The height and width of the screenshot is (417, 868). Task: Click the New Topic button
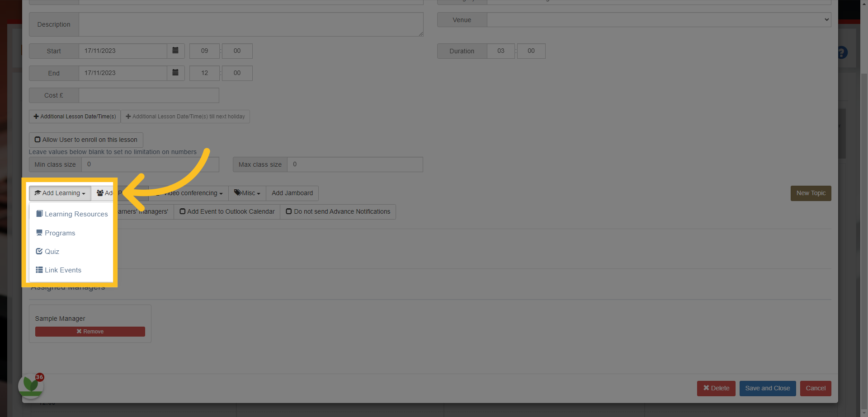coord(811,193)
